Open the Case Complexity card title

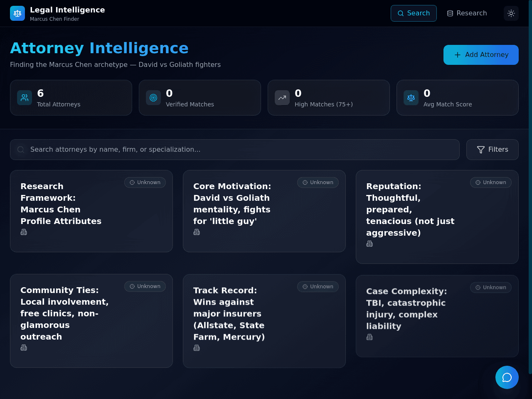(x=406, y=309)
